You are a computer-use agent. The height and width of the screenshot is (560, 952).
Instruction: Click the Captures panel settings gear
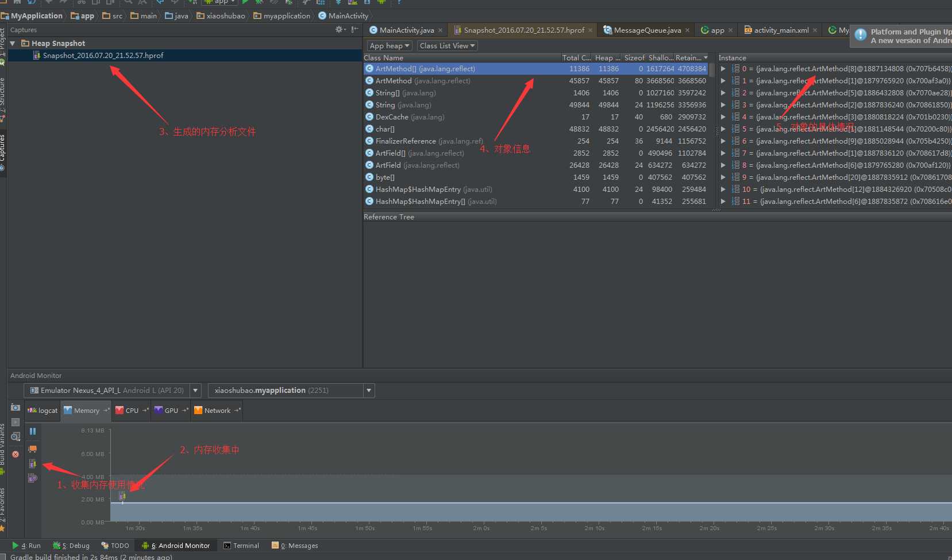(x=340, y=29)
